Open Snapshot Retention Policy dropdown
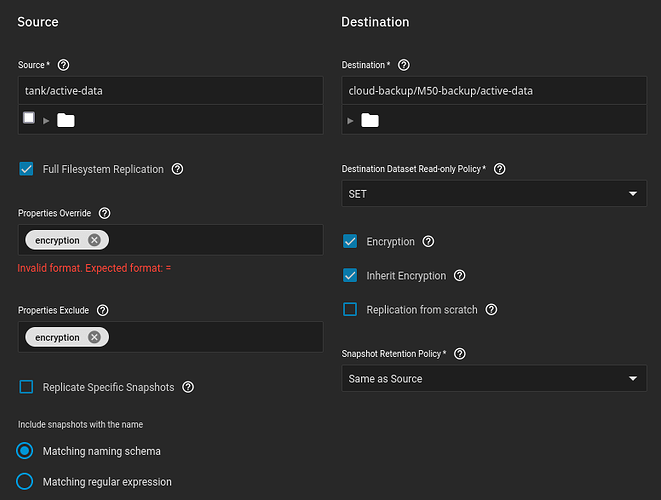661x500 pixels. pyautogui.click(x=494, y=379)
